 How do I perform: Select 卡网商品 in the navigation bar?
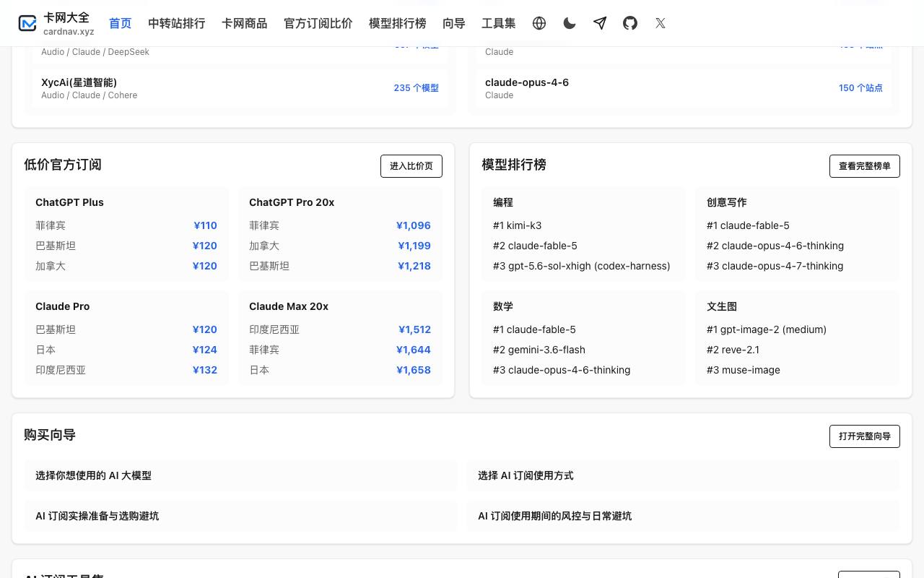coord(245,23)
